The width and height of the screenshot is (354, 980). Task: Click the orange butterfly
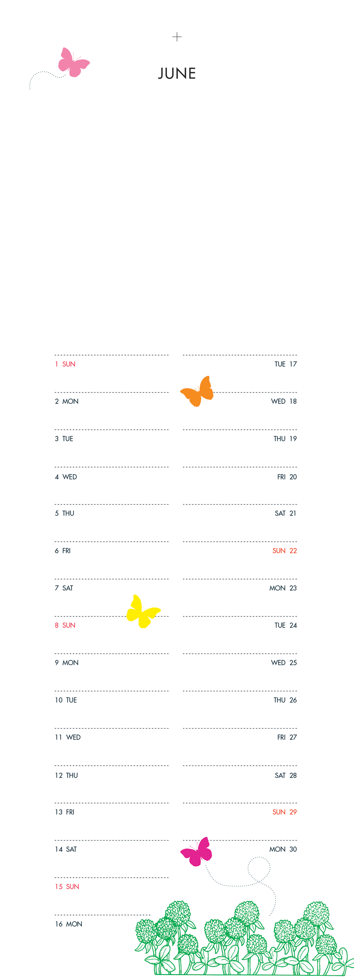[x=198, y=392]
